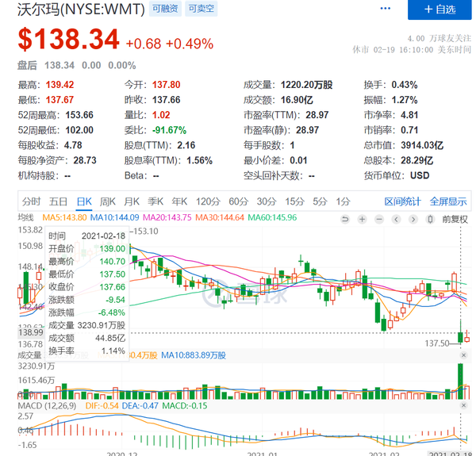
Task: Click the chart reset/undo arrow icon
Action: click(345, 219)
